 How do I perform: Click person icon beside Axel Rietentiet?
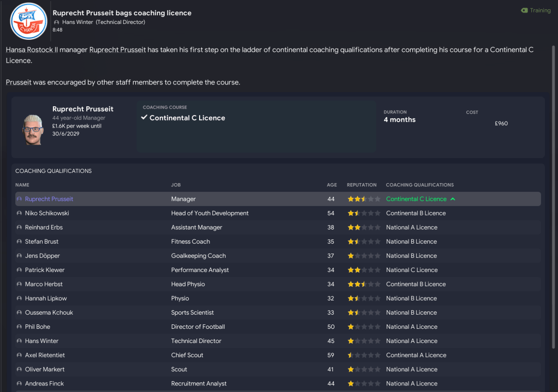[20, 355]
